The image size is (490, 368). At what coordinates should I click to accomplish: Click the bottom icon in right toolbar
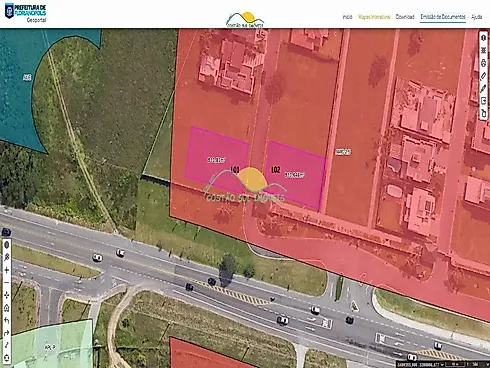483,114
